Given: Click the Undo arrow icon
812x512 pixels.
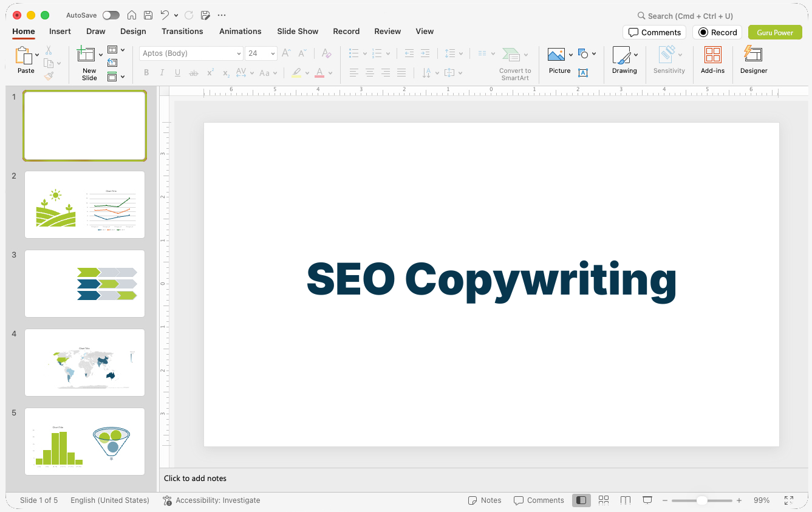Looking at the screenshot, I should [165, 15].
